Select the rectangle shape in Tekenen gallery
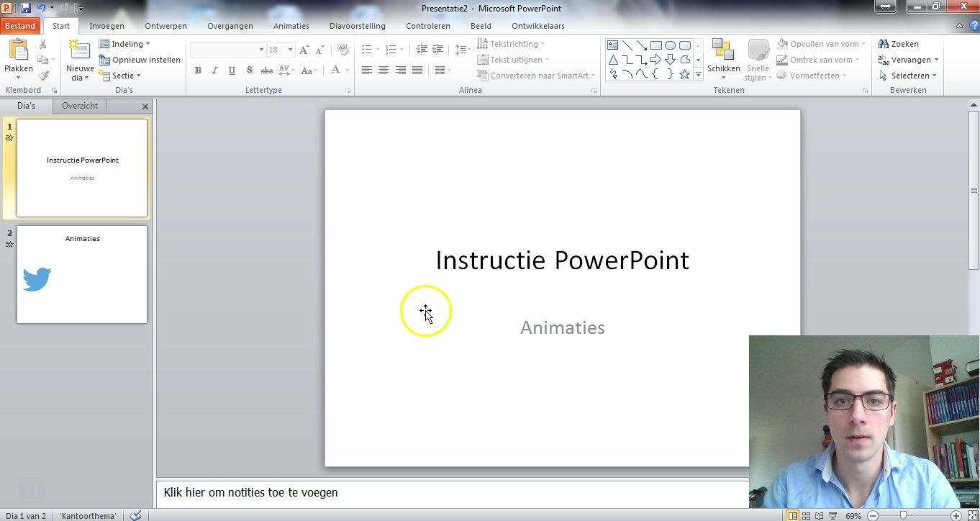This screenshot has width=980, height=521. tap(655, 45)
